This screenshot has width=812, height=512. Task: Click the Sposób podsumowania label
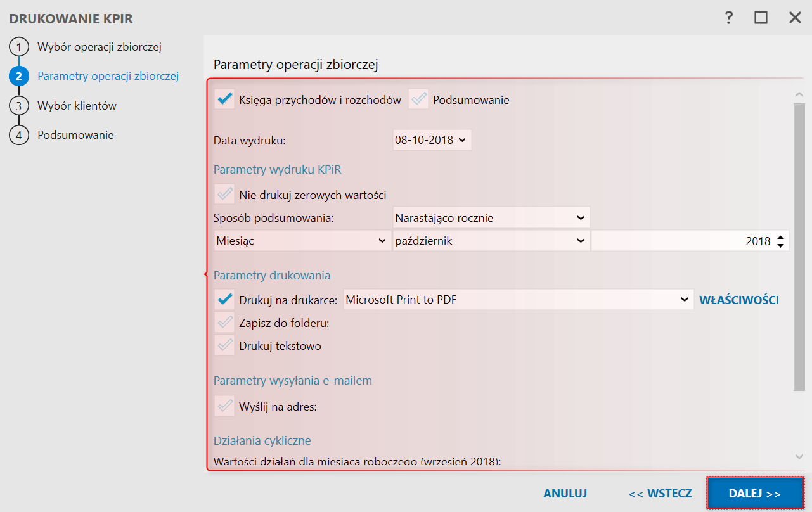[x=274, y=218]
